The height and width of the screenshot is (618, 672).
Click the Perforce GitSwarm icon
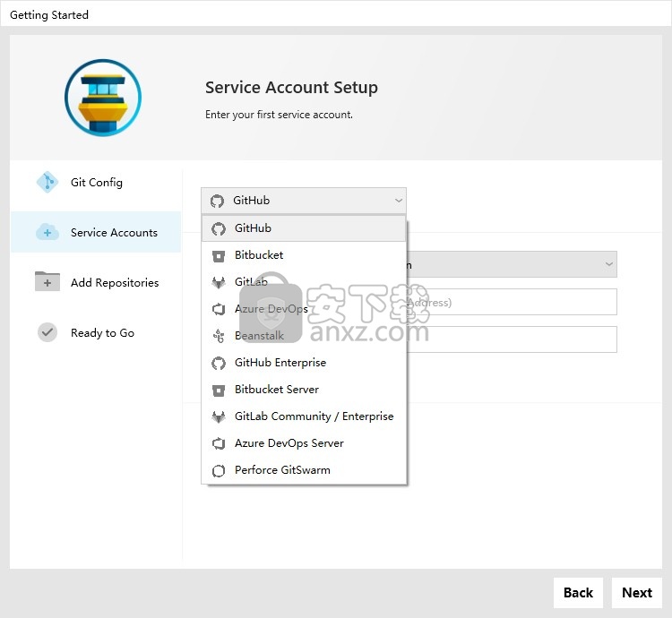219,471
